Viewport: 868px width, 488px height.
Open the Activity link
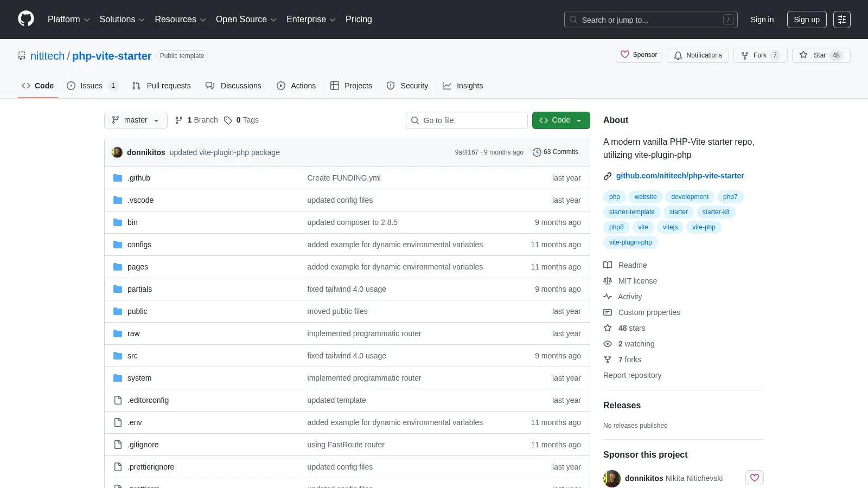623,297
